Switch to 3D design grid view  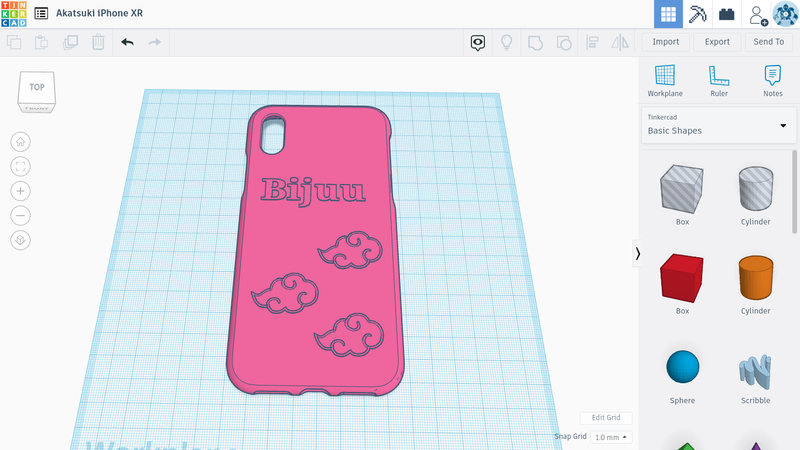[668, 14]
